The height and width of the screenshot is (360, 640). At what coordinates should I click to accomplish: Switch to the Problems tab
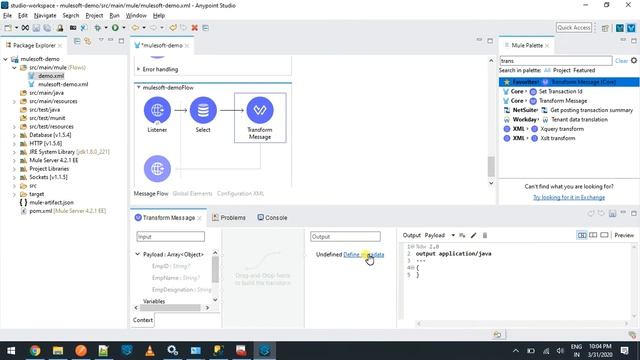pos(229,218)
